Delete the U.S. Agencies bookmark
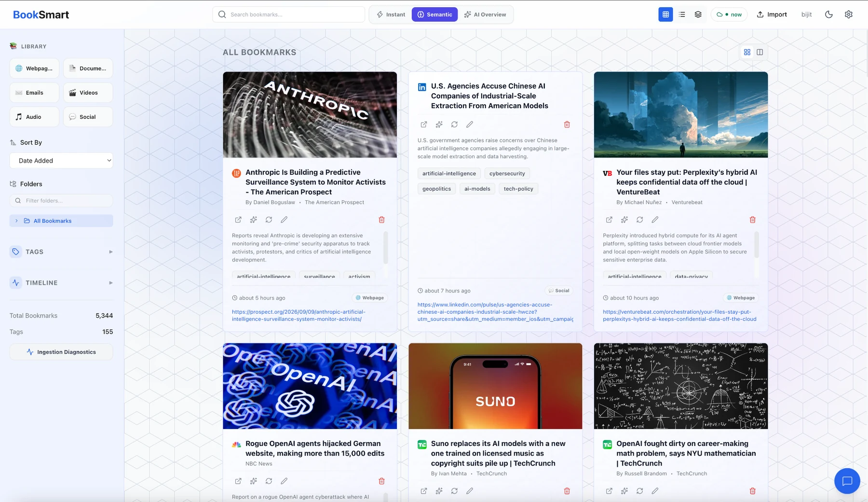 pyautogui.click(x=567, y=125)
